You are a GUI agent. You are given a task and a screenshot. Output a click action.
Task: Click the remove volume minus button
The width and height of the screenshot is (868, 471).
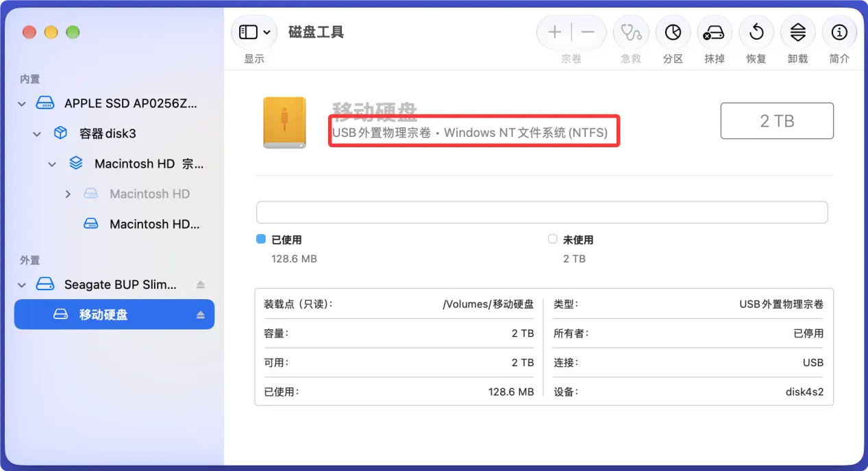(588, 32)
